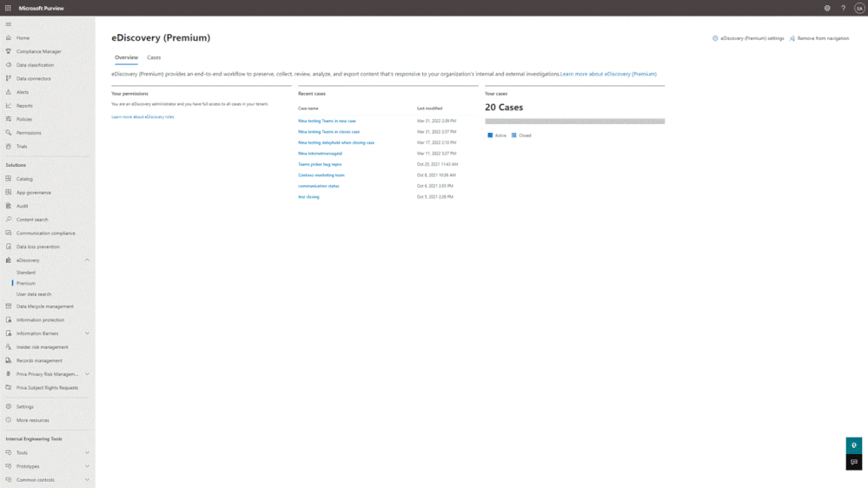Click the Permissions key icon
The height and width of the screenshot is (488, 868).
[9, 133]
